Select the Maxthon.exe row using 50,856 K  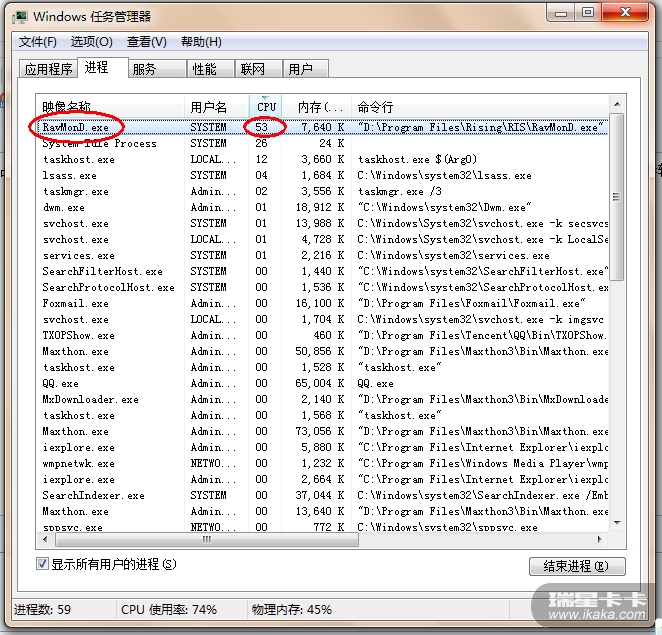[323, 351]
